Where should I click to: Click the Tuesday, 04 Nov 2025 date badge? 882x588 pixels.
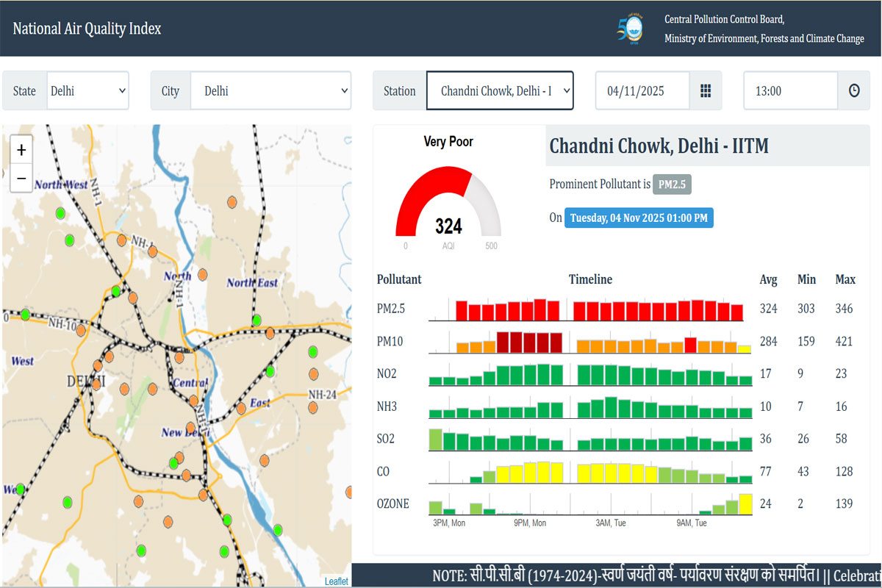638,218
